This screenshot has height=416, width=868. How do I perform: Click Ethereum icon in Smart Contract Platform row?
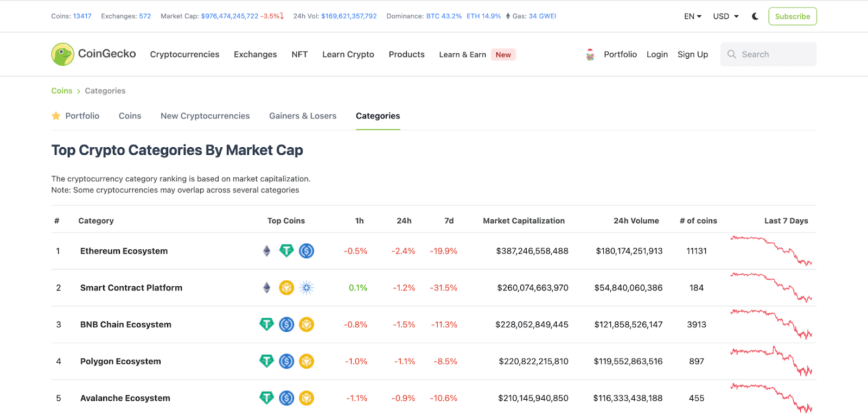266,288
